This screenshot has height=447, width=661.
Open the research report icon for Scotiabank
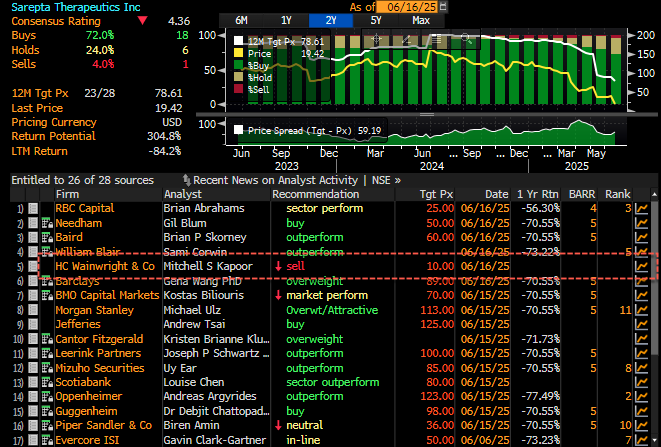(x=47, y=382)
